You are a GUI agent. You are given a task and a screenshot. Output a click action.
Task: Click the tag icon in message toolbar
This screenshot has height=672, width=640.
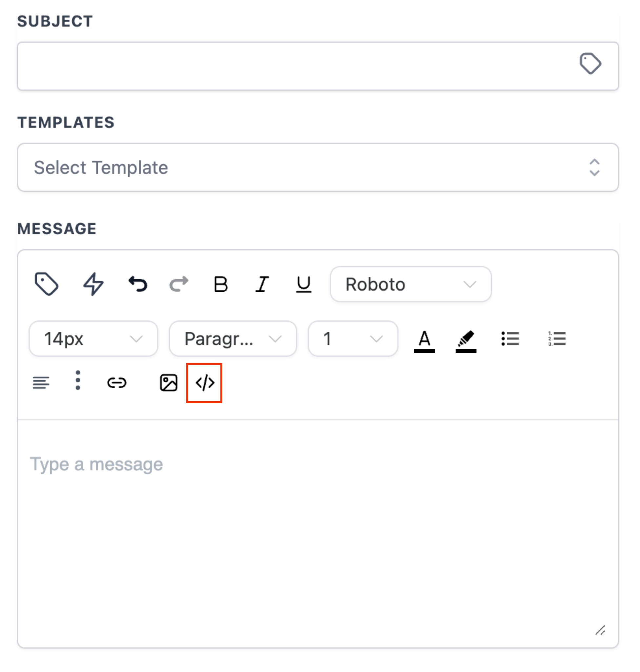click(x=46, y=284)
